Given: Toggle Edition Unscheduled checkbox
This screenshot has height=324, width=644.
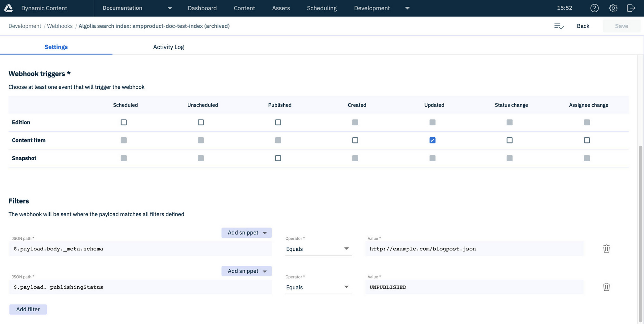Looking at the screenshot, I should click(x=201, y=122).
